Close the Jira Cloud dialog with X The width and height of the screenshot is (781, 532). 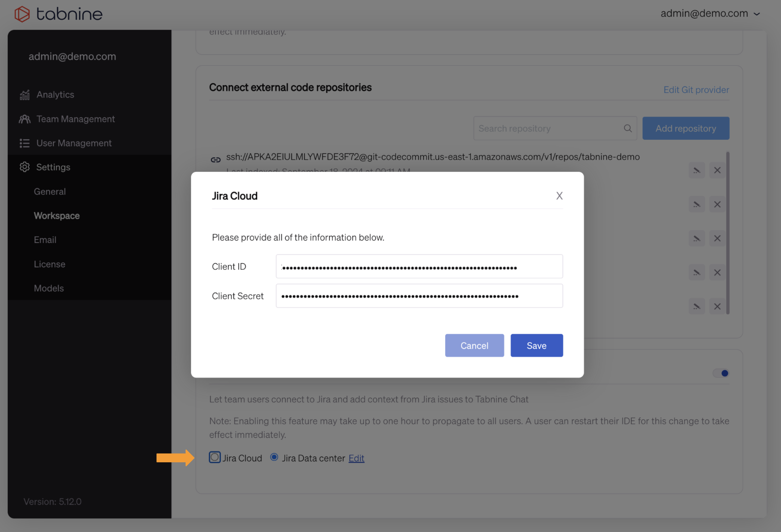[559, 195]
